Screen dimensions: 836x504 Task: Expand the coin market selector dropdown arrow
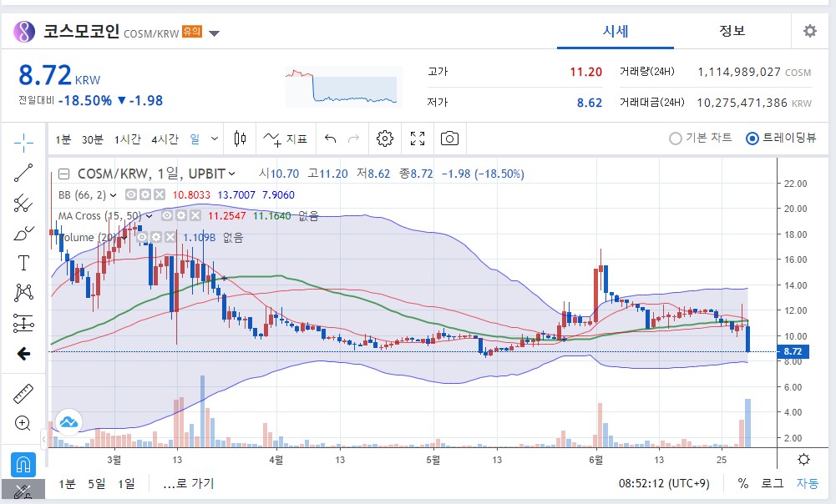coord(214,33)
